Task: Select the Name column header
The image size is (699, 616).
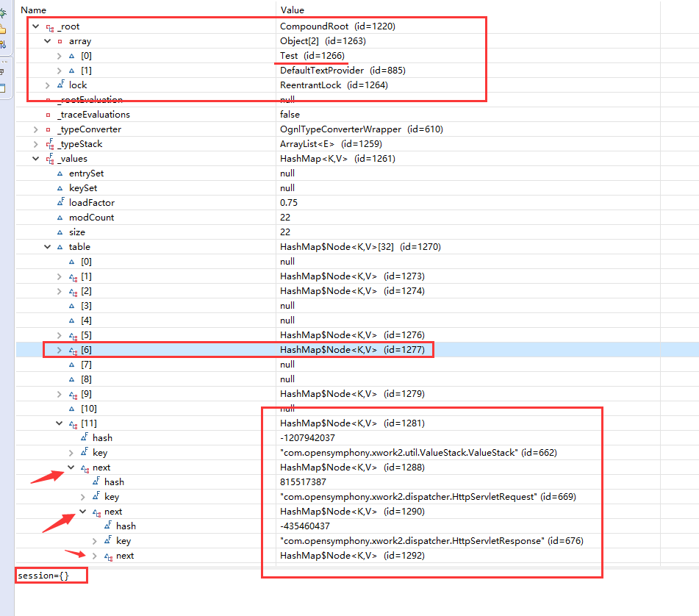Action: 33,10
